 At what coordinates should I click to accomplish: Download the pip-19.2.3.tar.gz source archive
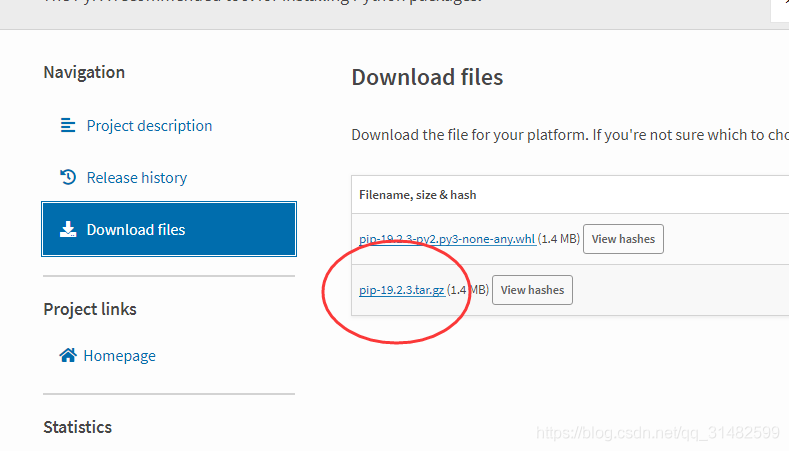pos(402,290)
